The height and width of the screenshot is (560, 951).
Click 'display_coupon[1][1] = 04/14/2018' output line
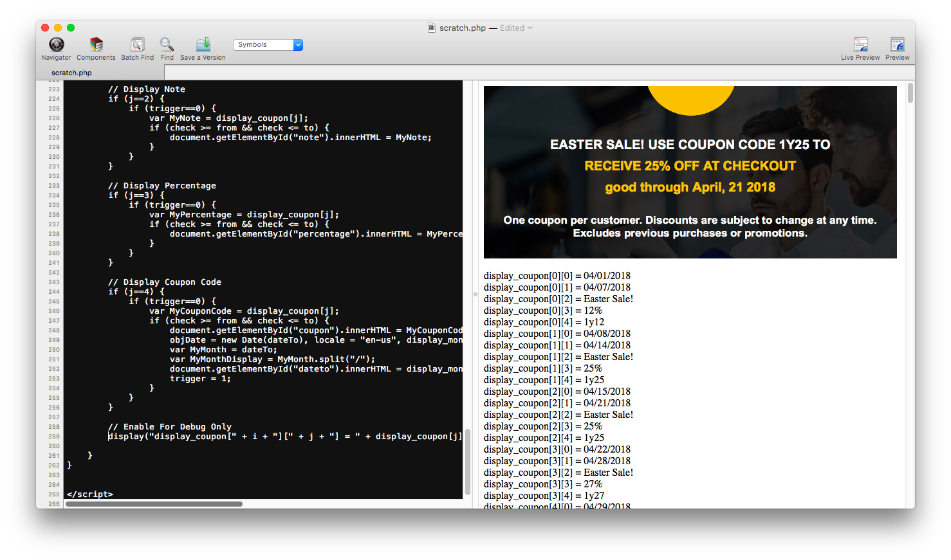[x=557, y=345]
